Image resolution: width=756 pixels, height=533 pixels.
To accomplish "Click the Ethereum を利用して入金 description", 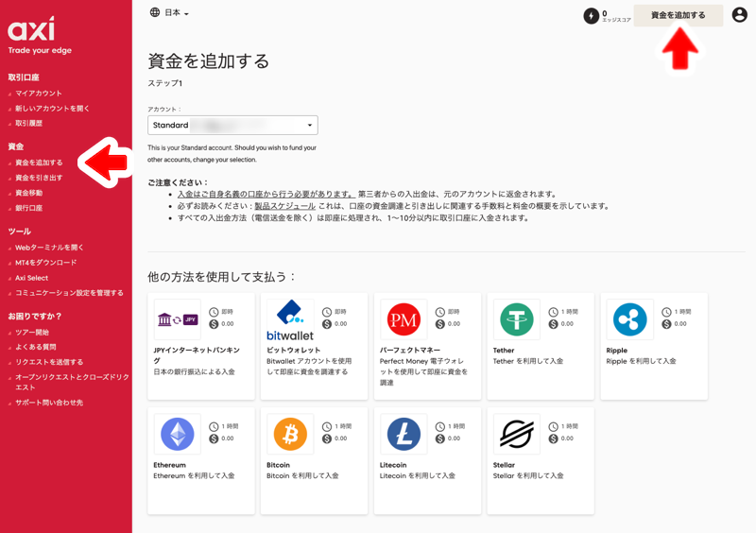I will click(x=194, y=476).
